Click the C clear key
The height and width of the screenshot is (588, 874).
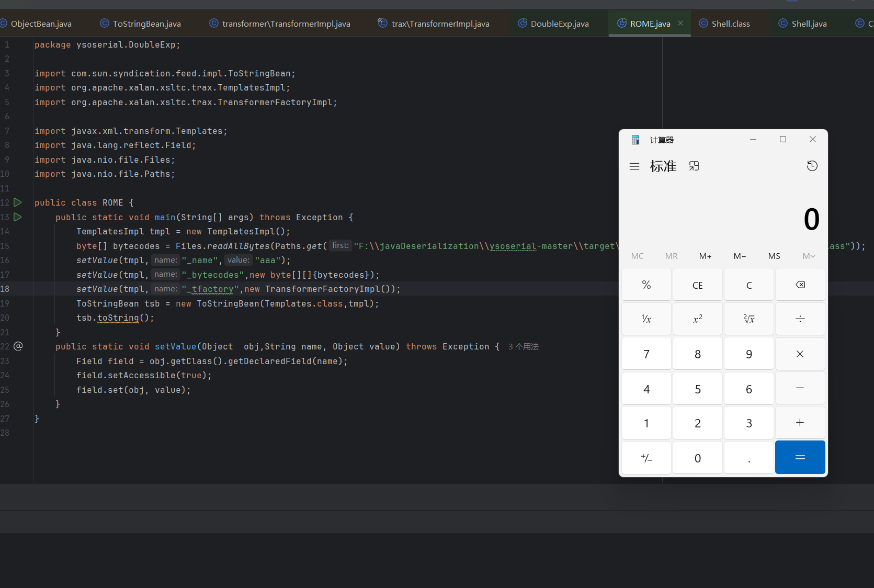[749, 285]
